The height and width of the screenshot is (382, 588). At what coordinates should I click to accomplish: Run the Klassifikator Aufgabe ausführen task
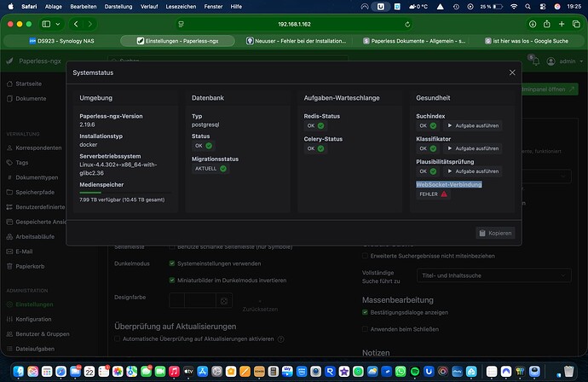click(x=473, y=148)
